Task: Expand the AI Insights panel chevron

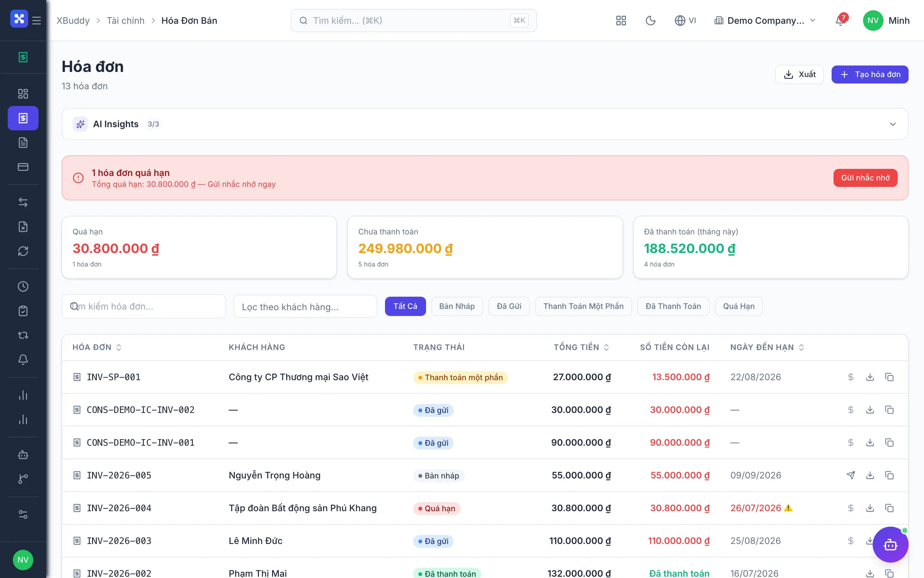Action: (x=893, y=124)
